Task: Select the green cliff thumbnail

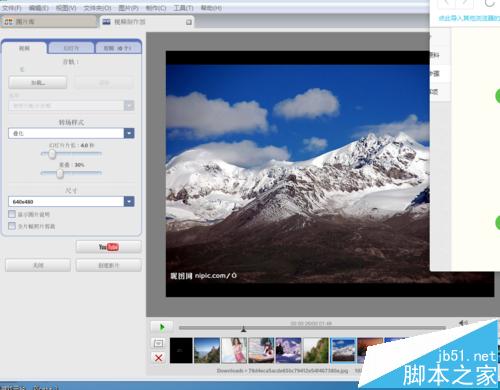Action: [x=316, y=350]
